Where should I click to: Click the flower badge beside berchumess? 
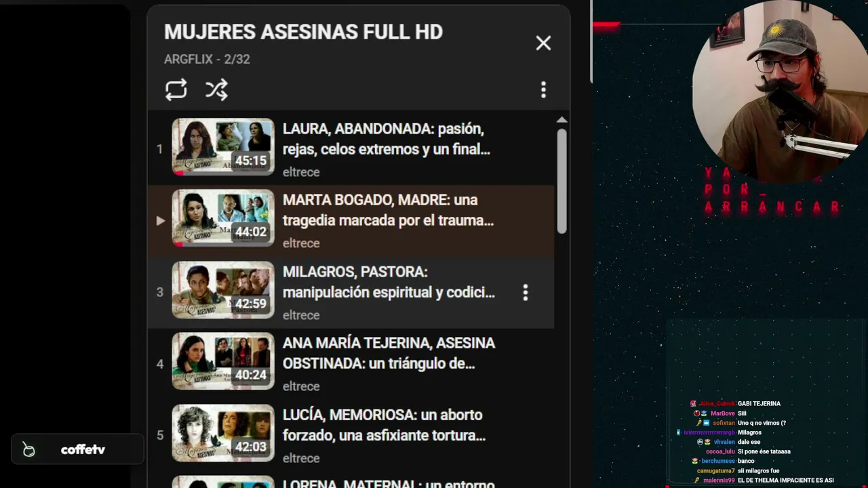pos(696,461)
